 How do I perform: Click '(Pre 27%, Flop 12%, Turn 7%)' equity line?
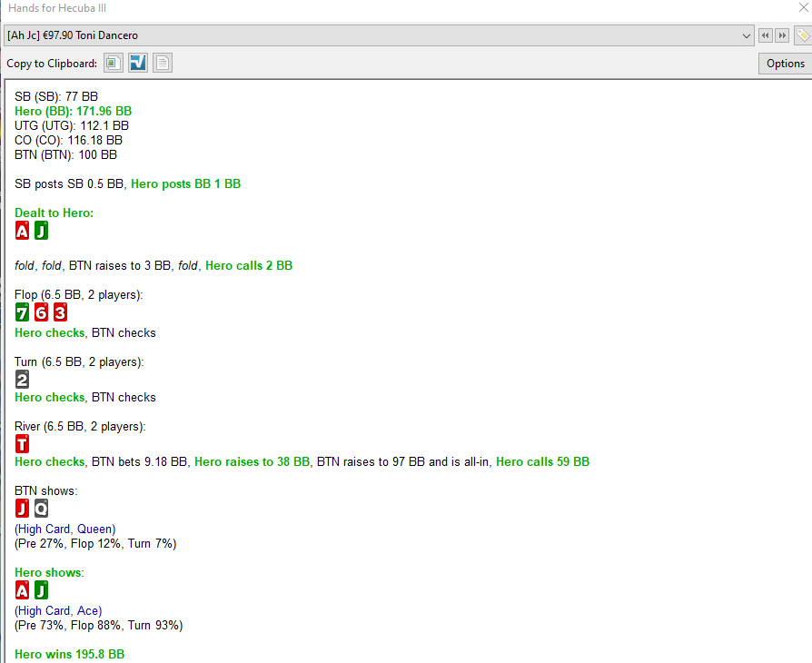coord(95,543)
